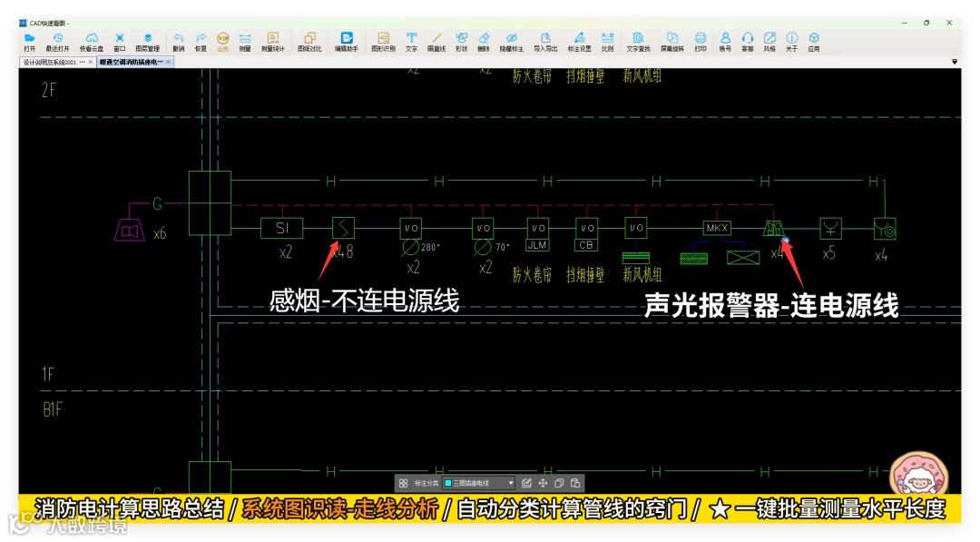This screenshot has height=542, width=980.
Task: Open 文字查找 text search
Action: [638, 42]
